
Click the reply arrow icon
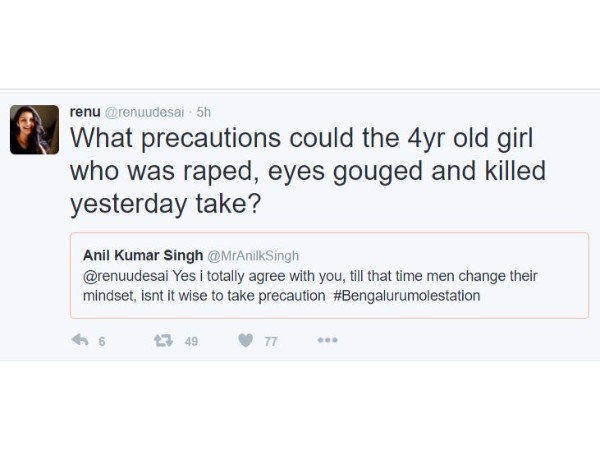(x=80, y=341)
